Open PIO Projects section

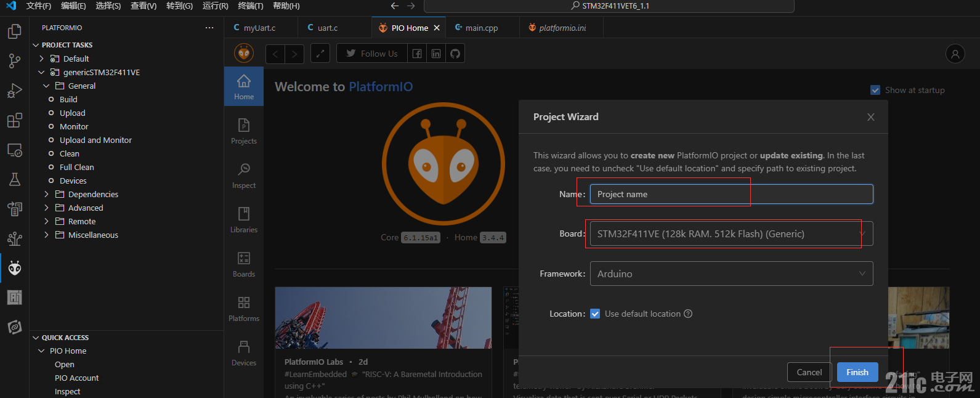pos(244,131)
